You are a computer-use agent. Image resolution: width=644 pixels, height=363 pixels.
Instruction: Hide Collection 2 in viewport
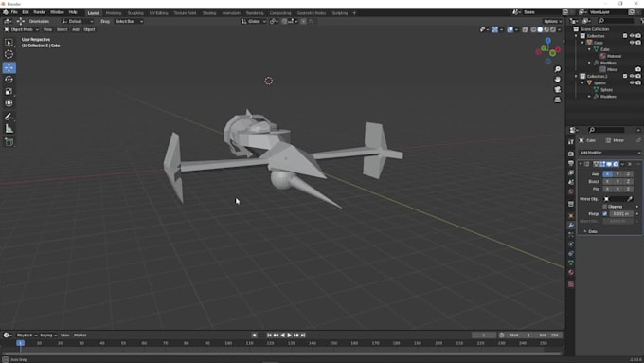pos(632,76)
